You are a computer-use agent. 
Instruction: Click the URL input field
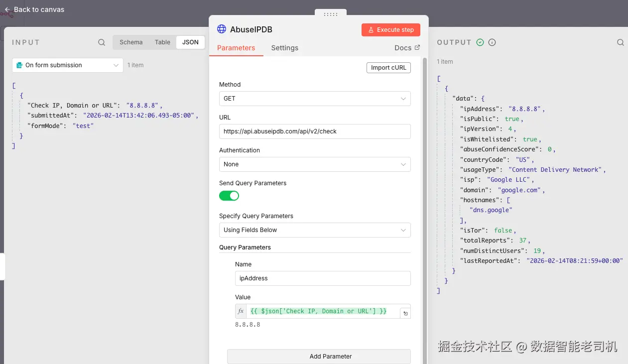315,131
